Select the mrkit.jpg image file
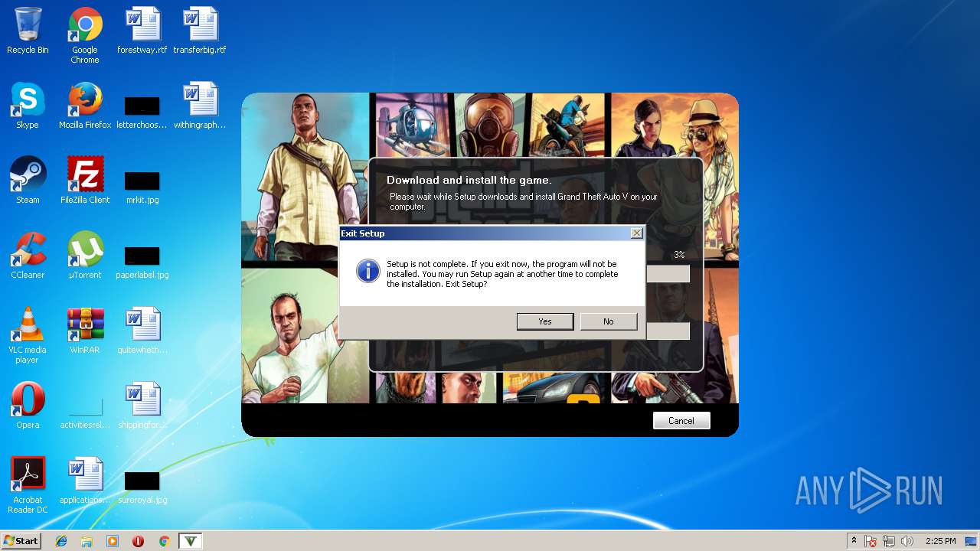This screenshot has width=980, height=551. tap(142, 186)
